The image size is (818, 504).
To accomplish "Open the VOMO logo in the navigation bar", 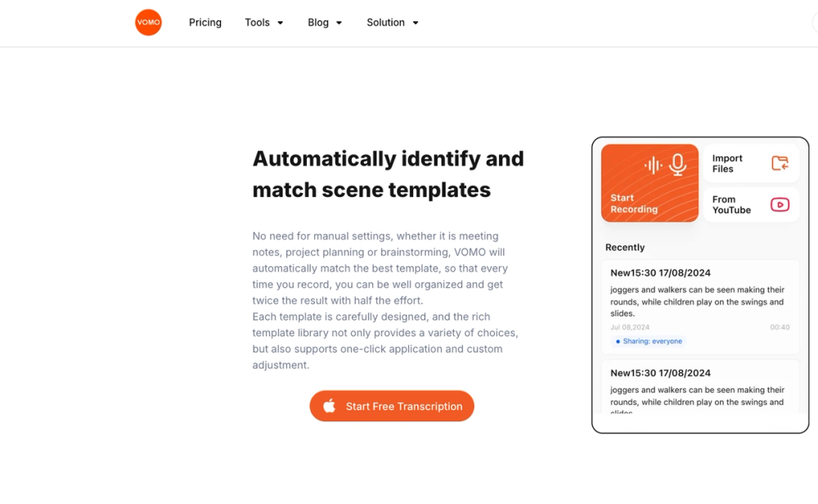I will pos(148,22).
